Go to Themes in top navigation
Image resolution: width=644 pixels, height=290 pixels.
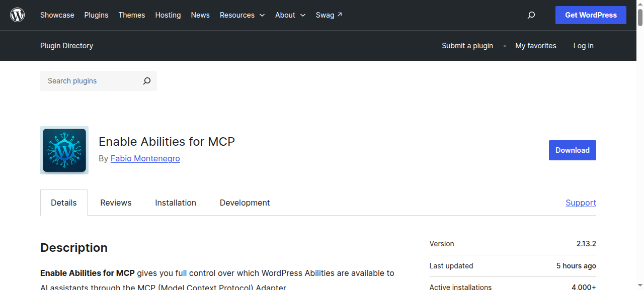(x=132, y=15)
